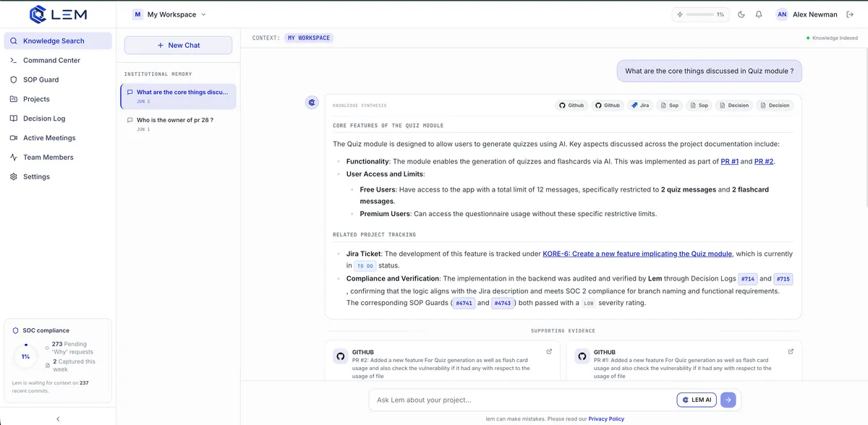The height and width of the screenshot is (425, 868).
Task: Open notifications bell
Action: point(759,14)
